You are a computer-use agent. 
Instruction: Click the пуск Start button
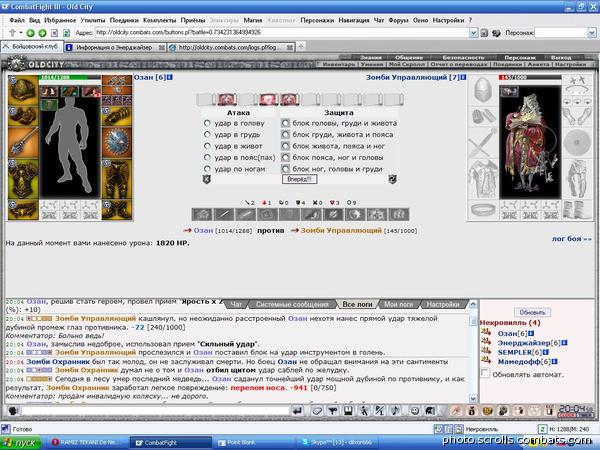(21, 443)
